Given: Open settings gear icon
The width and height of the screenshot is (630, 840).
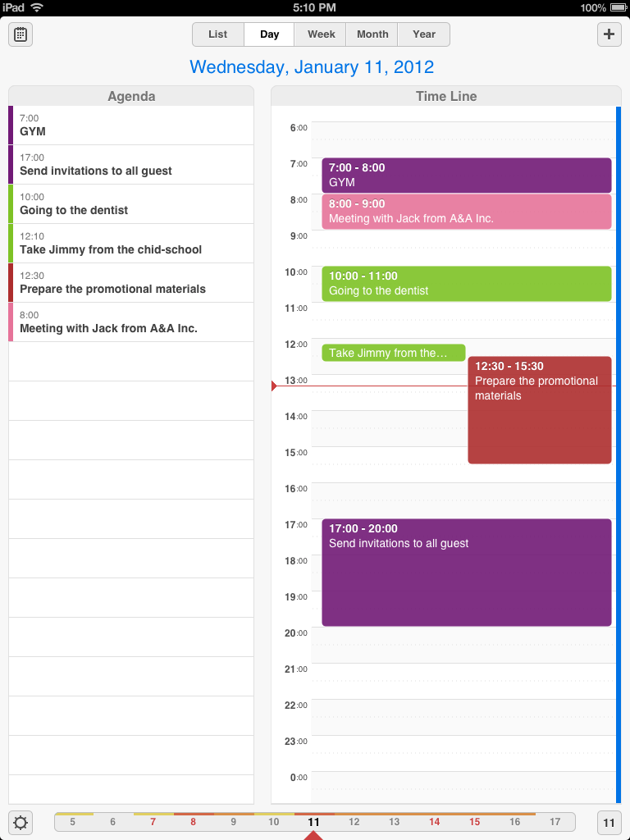Looking at the screenshot, I should 21,822.
